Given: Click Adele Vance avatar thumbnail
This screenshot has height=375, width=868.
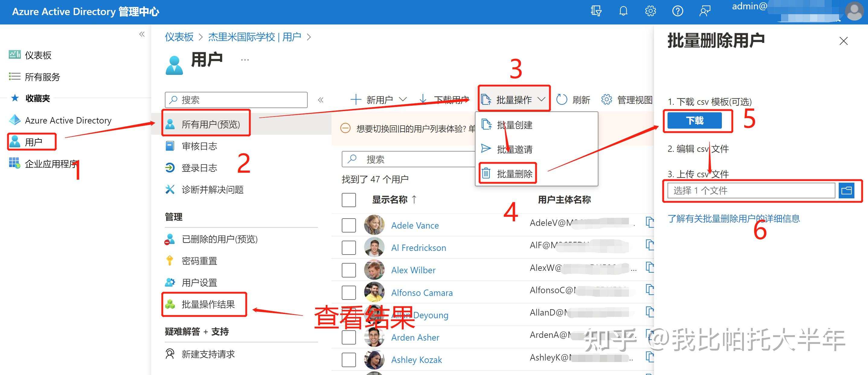Looking at the screenshot, I should point(374,225).
